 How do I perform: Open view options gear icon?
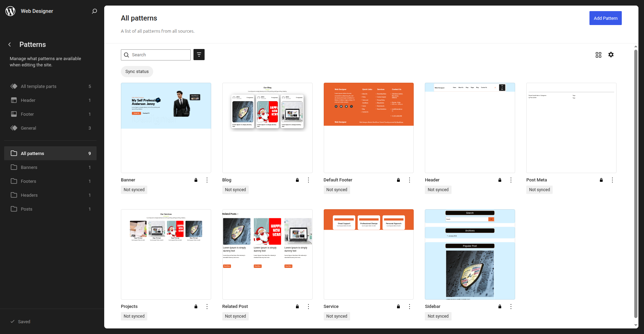611,55
